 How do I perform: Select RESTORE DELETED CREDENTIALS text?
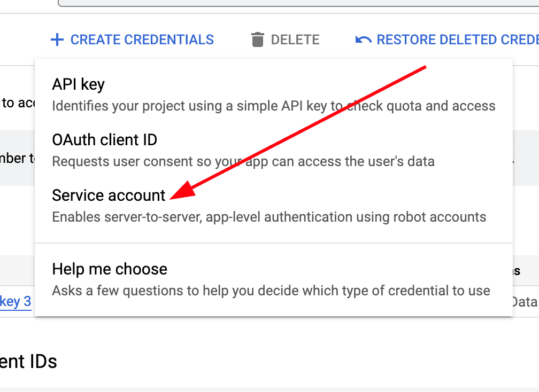(458, 40)
